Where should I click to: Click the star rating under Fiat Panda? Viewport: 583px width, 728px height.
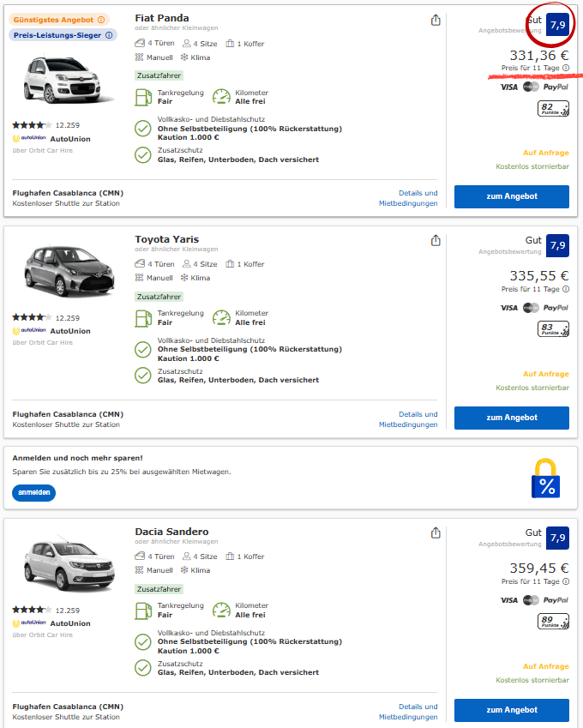[32, 125]
